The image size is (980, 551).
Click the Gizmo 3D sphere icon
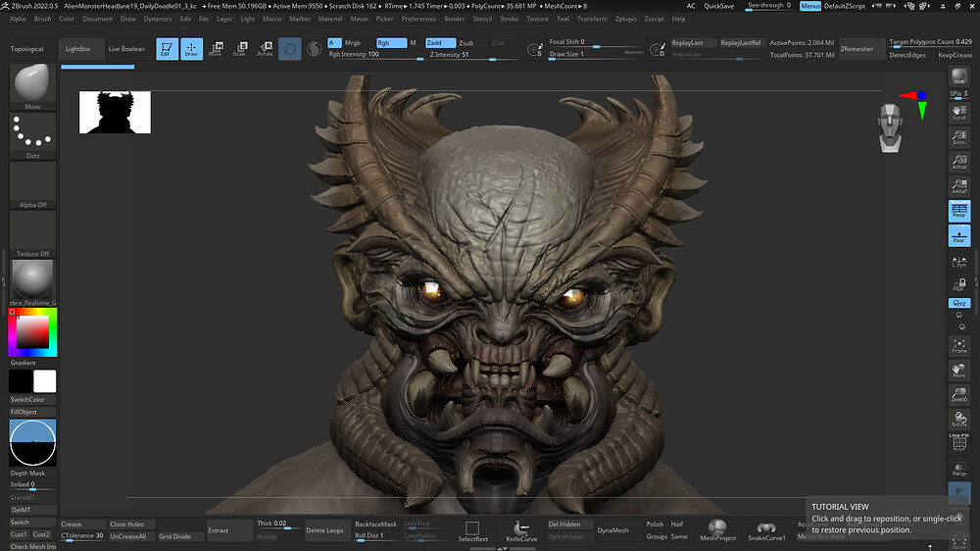(x=289, y=49)
